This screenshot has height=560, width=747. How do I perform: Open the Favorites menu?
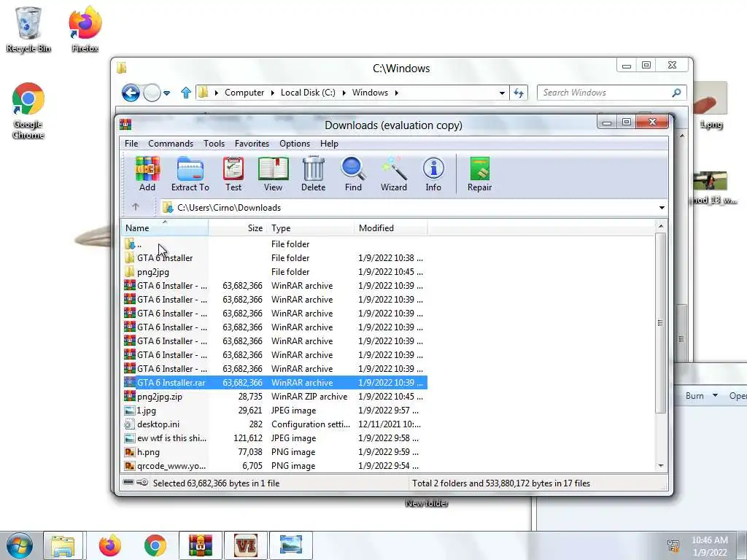tap(252, 144)
